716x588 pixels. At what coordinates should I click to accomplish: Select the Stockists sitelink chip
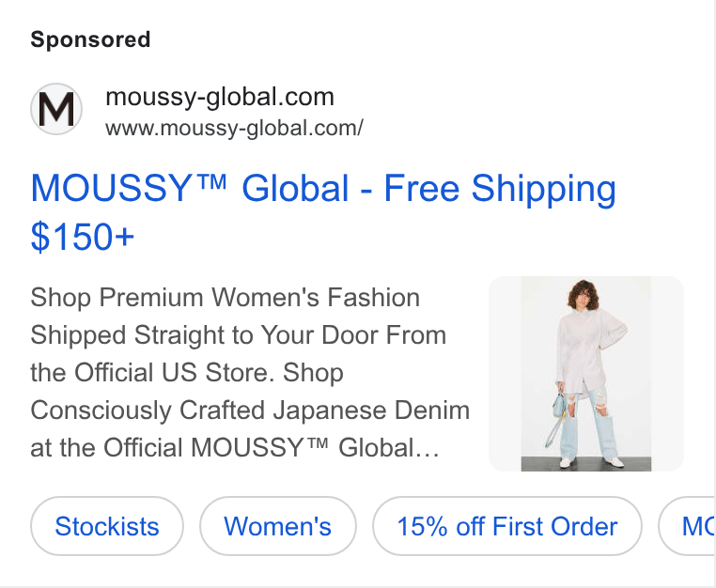107,526
